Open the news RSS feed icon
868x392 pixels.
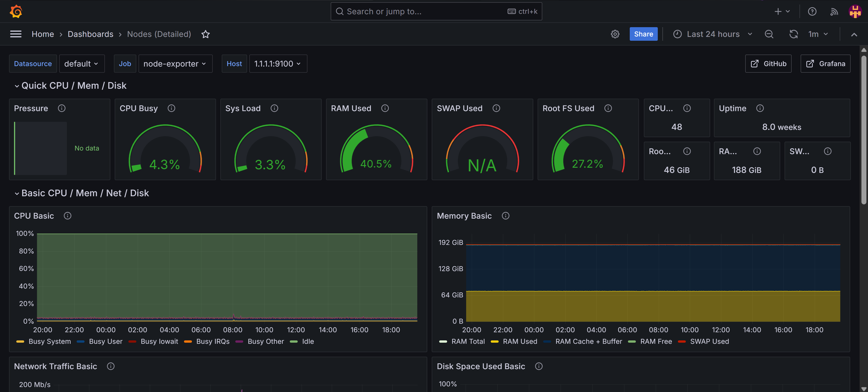click(834, 12)
